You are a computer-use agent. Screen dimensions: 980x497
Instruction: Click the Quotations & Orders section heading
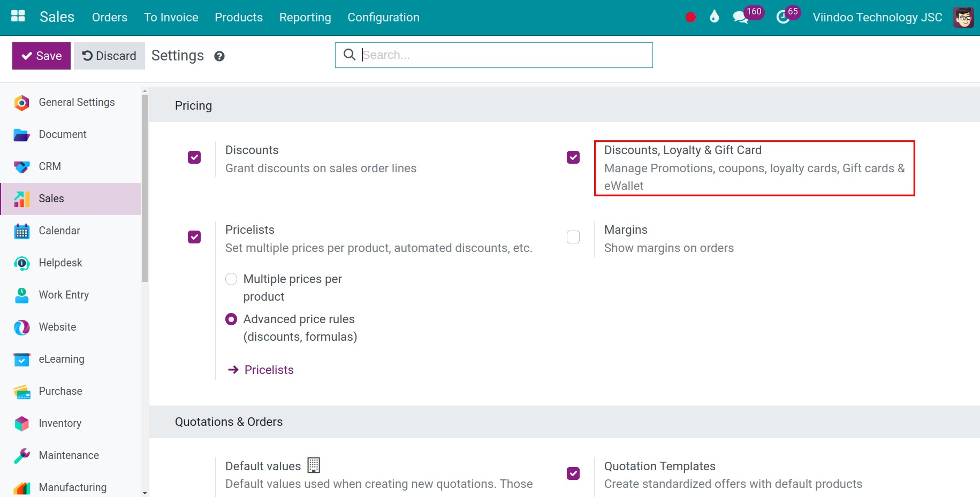(x=229, y=422)
